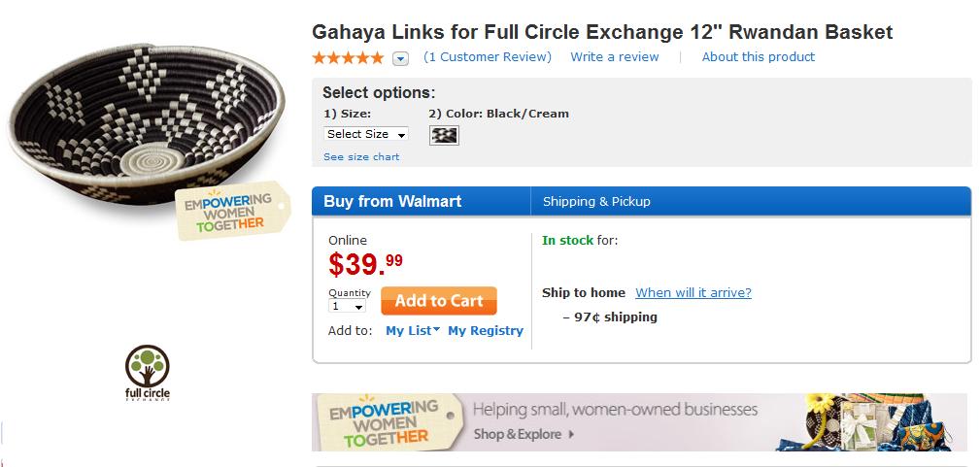This screenshot has height=467, width=980.
Task: Click the five-star rating icons
Action: pos(348,58)
